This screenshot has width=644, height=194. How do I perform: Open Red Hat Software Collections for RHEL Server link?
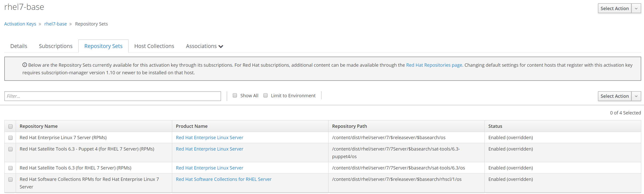[224, 179]
